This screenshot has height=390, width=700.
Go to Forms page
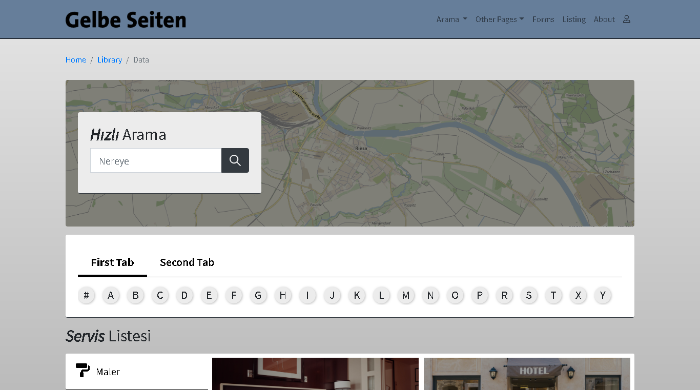tap(543, 19)
